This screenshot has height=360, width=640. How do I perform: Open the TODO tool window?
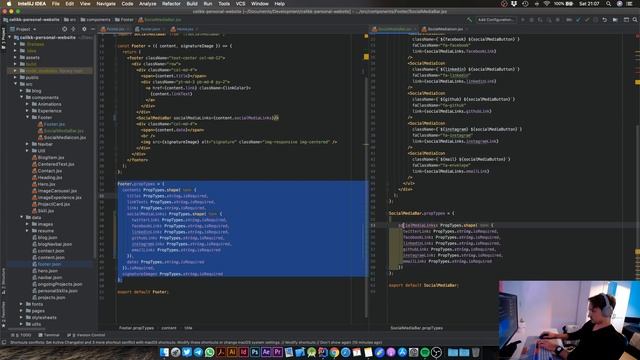coord(22,335)
